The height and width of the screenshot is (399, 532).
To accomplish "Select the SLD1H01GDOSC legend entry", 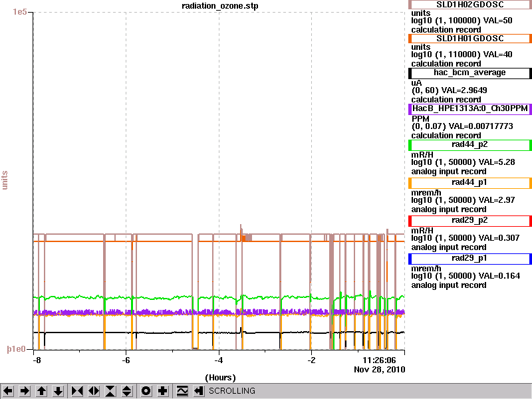I will point(470,39).
